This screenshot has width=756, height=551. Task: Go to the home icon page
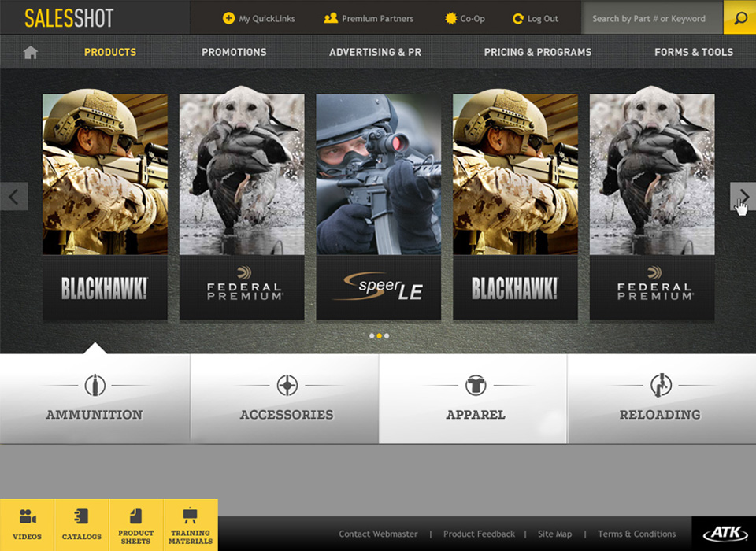click(x=31, y=52)
